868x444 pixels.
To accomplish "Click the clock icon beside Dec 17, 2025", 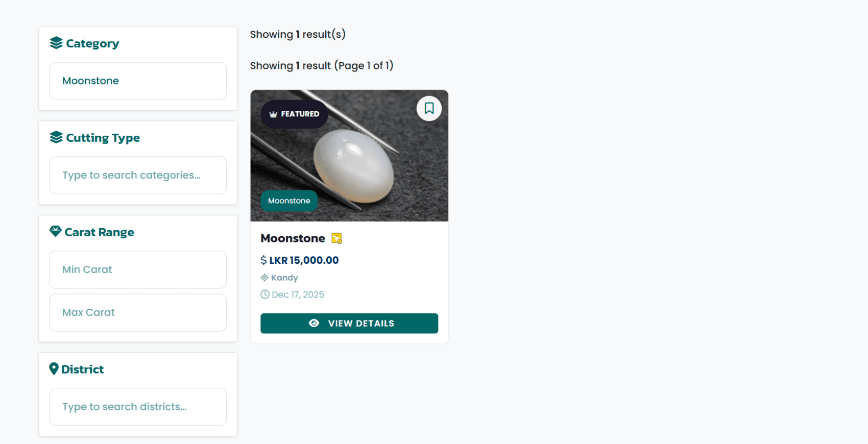I will 264,294.
